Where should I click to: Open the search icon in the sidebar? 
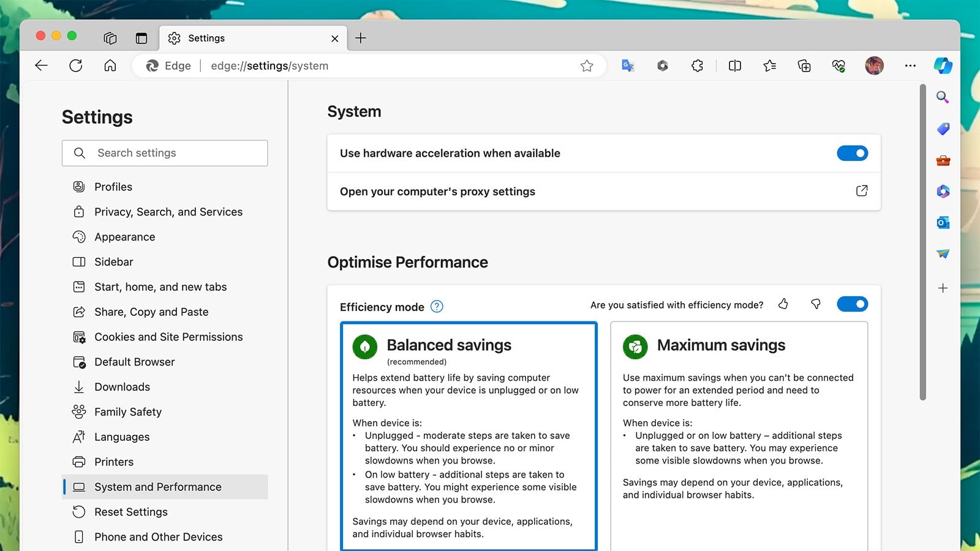pos(943,97)
